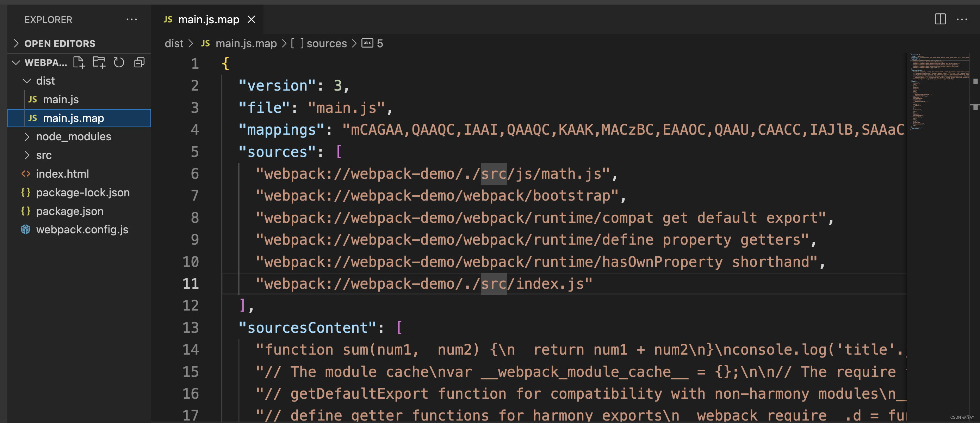Open webpack.config.js from the explorer

pyautogui.click(x=82, y=229)
